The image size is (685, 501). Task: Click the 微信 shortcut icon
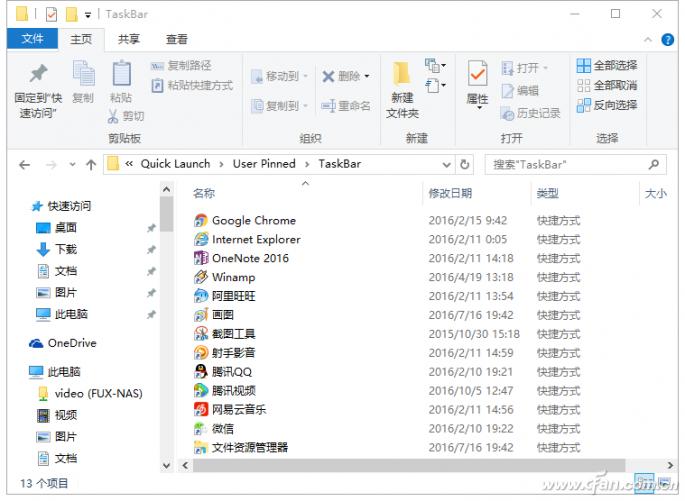(x=201, y=429)
